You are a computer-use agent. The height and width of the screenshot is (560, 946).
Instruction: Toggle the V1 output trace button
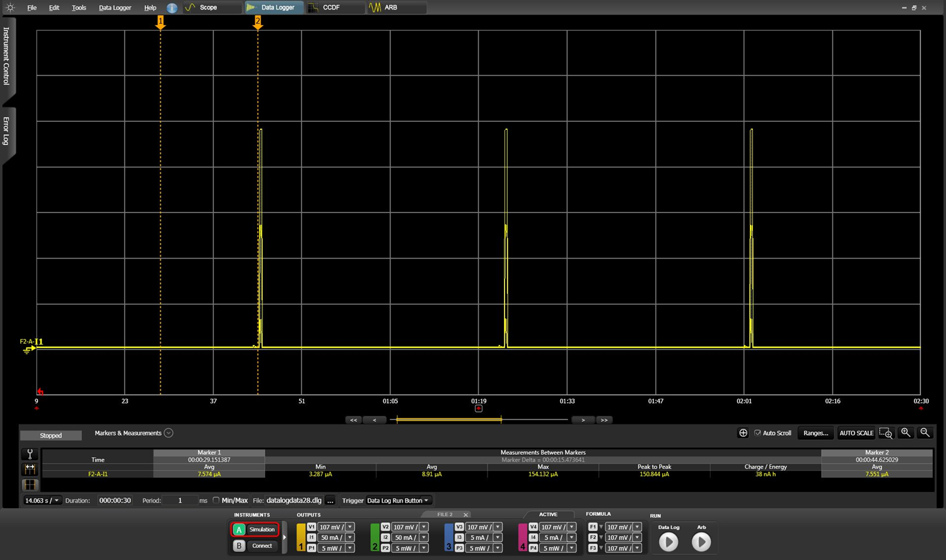coord(311,527)
